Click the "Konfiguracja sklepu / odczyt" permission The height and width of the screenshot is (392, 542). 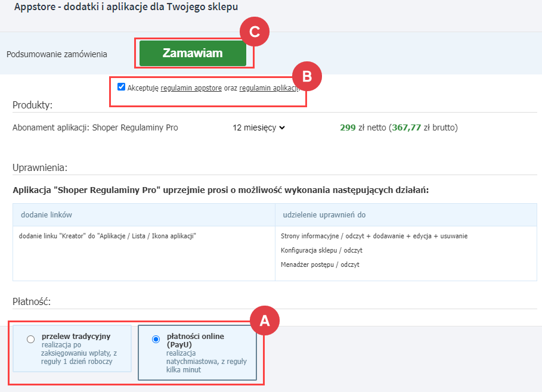pyautogui.click(x=321, y=250)
